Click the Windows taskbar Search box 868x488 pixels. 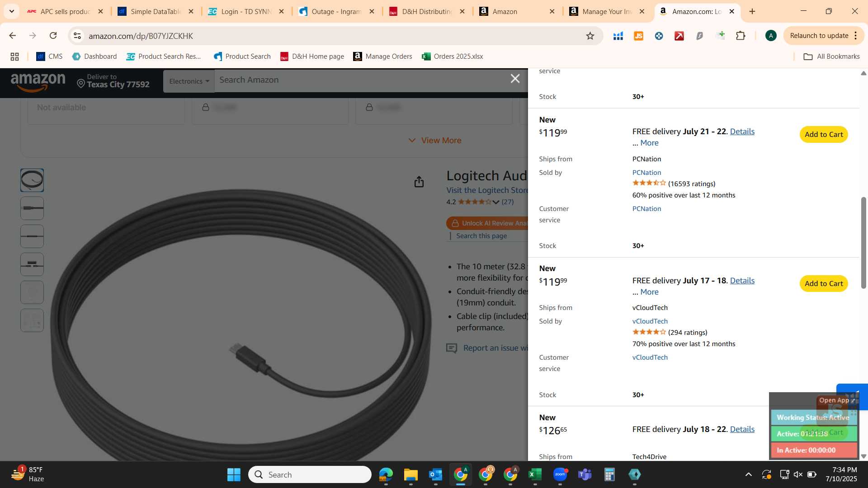tap(310, 474)
